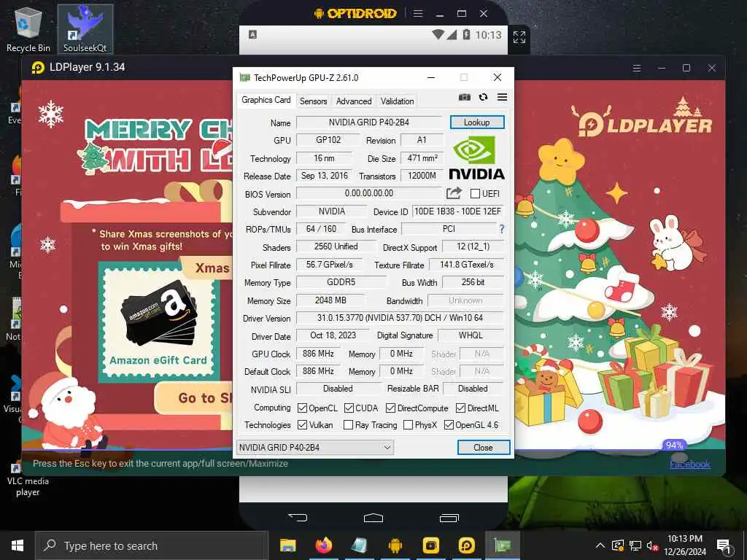Click the taskbar search box
The width and height of the screenshot is (747, 560).
tap(152, 545)
